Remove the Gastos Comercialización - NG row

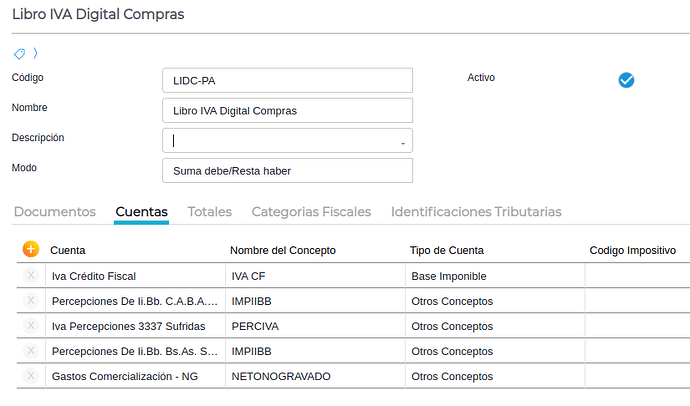pyautogui.click(x=31, y=376)
